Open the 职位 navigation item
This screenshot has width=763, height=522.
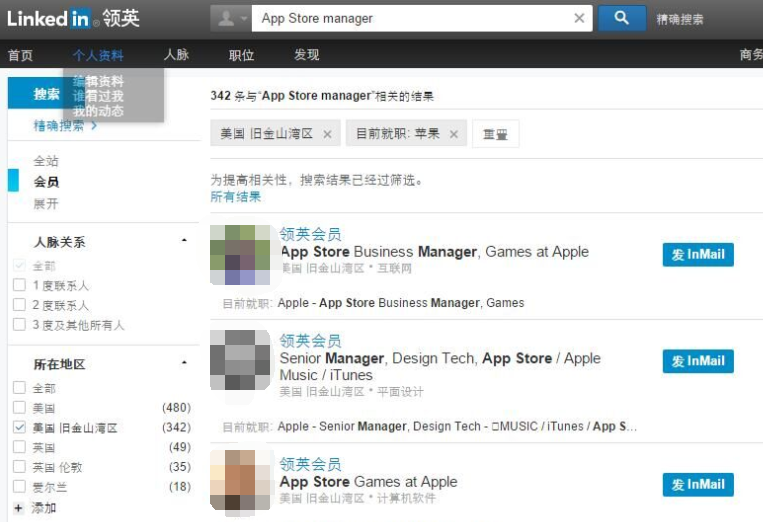coord(241,55)
